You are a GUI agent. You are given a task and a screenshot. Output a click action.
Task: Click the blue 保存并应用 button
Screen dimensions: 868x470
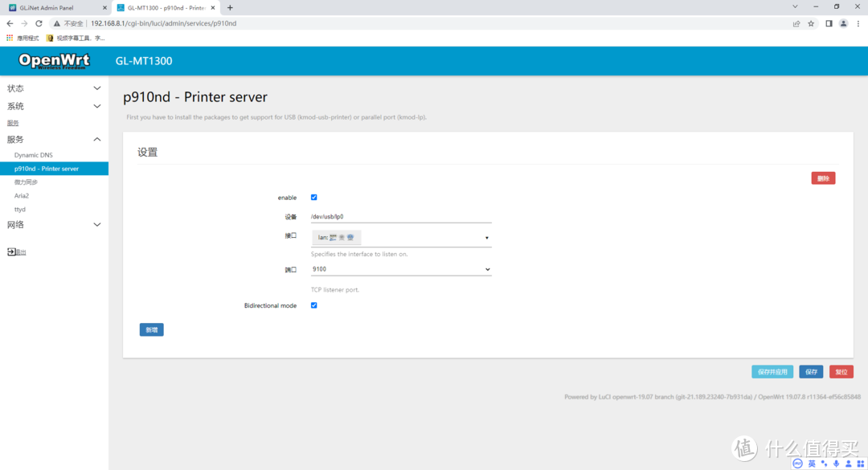(x=772, y=372)
